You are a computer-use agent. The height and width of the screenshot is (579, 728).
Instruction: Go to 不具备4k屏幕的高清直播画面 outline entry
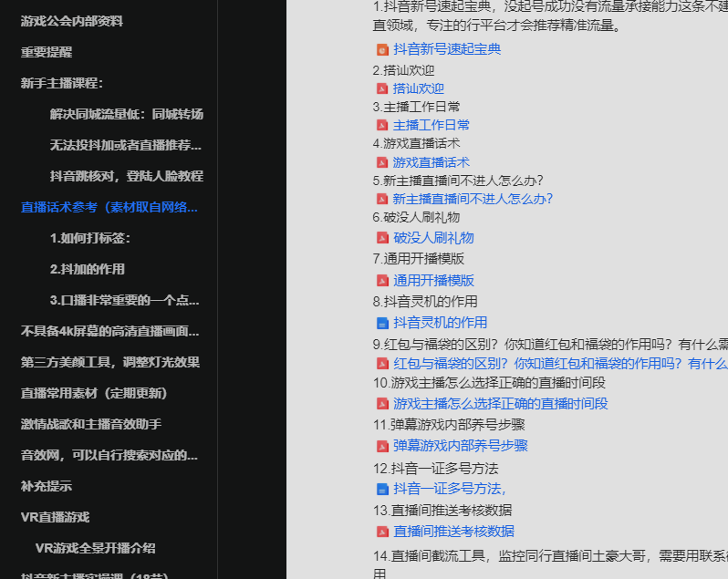pyautogui.click(x=110, y=331)
